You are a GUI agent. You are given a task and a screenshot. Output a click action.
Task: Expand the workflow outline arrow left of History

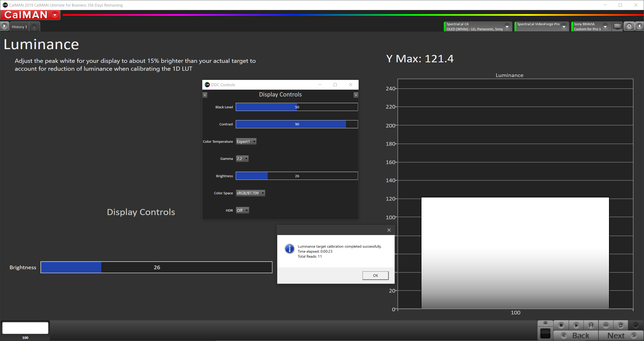click(x=4, y=26)
